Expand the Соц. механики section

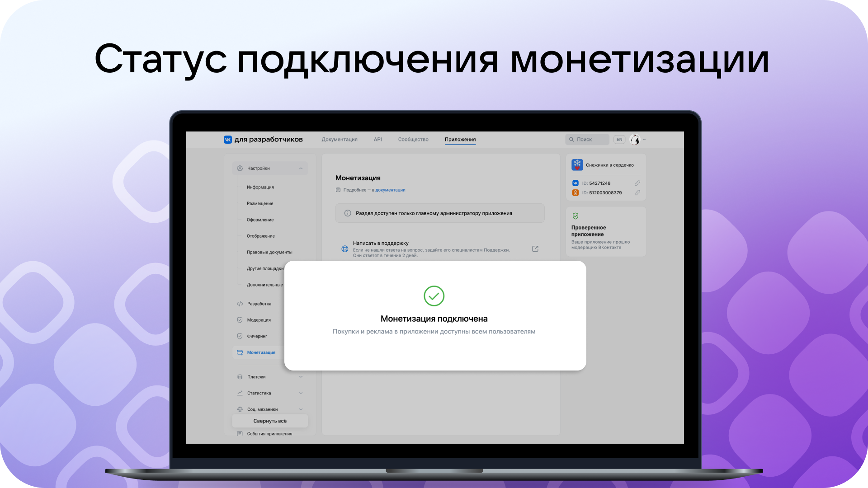(x=301, y=409)
